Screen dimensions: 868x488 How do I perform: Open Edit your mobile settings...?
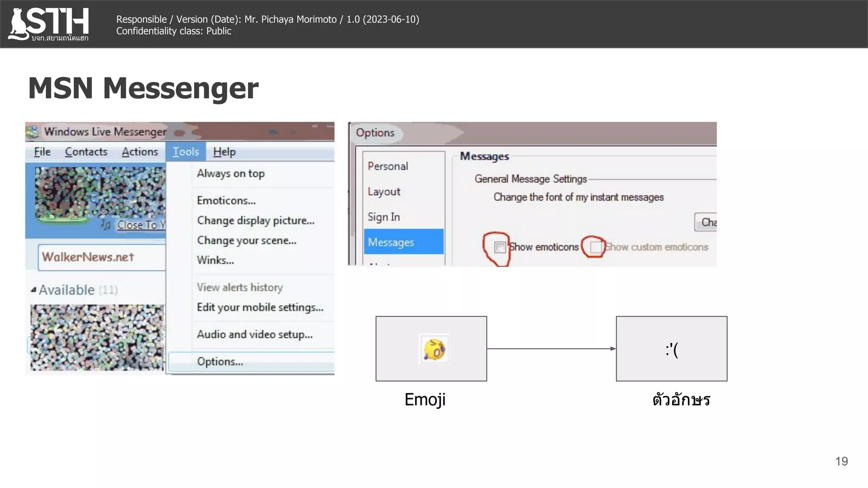260,307
